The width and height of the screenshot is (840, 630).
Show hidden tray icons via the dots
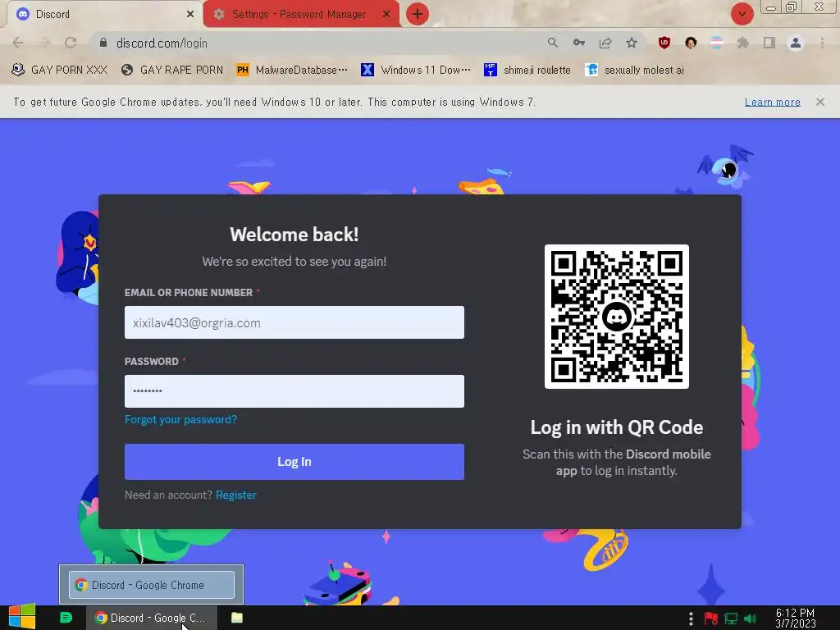[x=691, y=619]
